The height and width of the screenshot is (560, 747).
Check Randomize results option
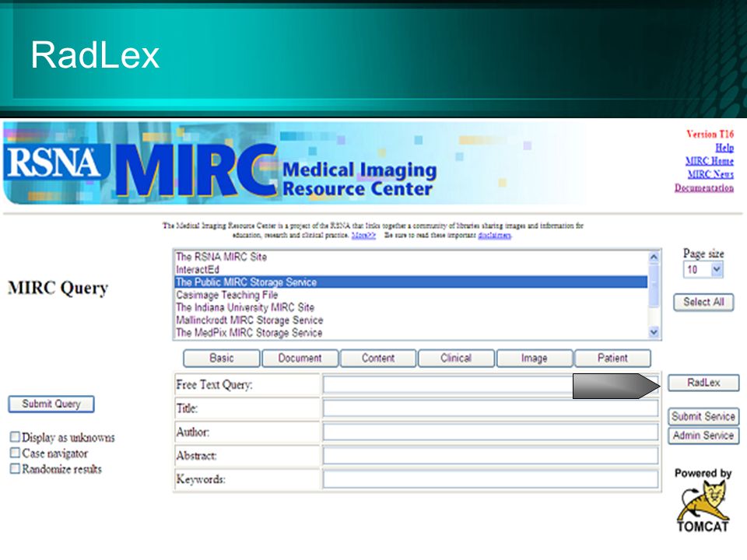point(16,468)
